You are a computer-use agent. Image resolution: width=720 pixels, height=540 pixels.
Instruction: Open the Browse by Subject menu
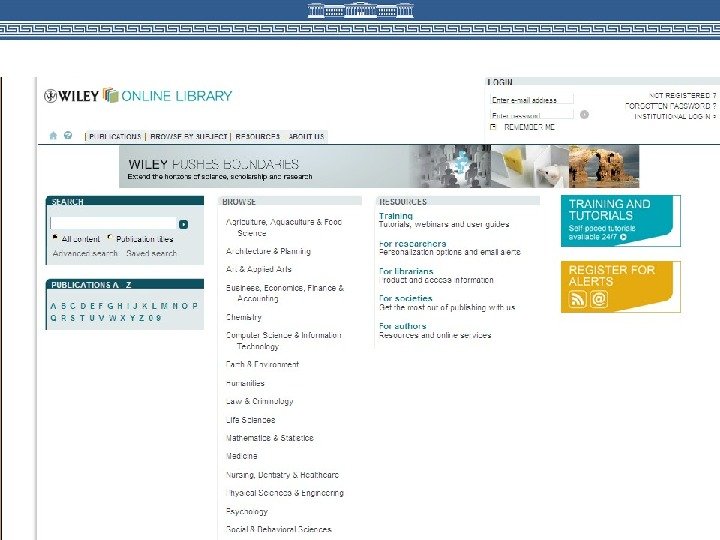pyautogui.click(x=189, y=136)
